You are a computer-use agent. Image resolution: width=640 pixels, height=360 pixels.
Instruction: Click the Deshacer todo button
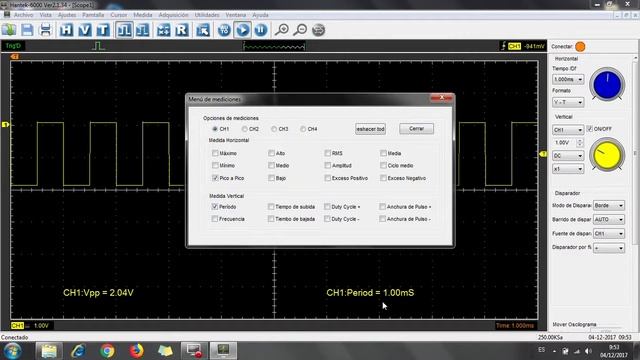point(370,129)
